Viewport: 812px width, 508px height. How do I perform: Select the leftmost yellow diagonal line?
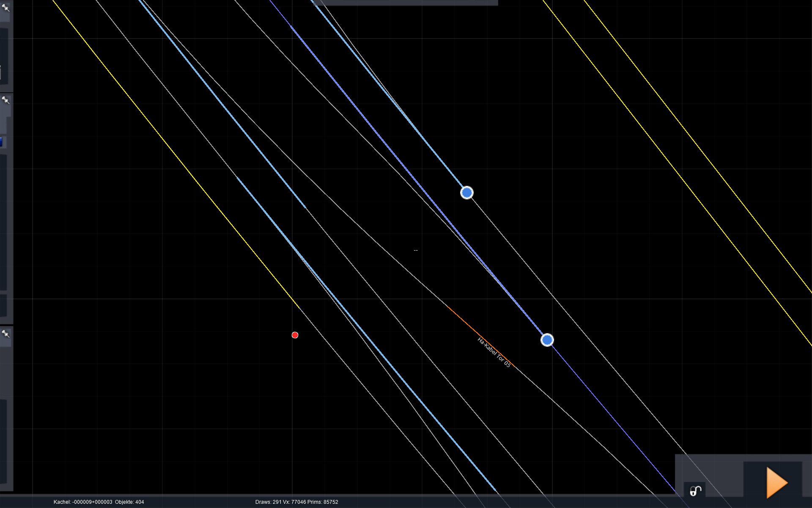(169, 146)
